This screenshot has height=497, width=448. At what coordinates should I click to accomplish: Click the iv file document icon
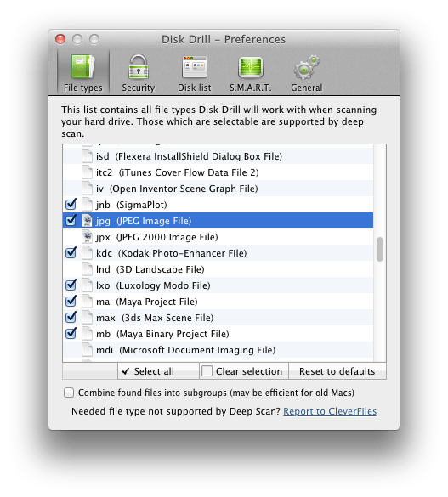[x=87, y=189]
